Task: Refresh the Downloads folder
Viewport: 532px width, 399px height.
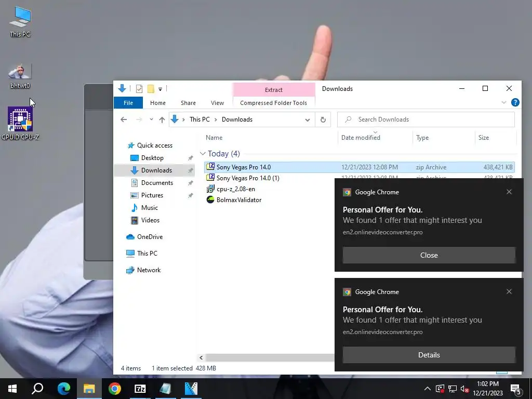Action: click(323, 119)
